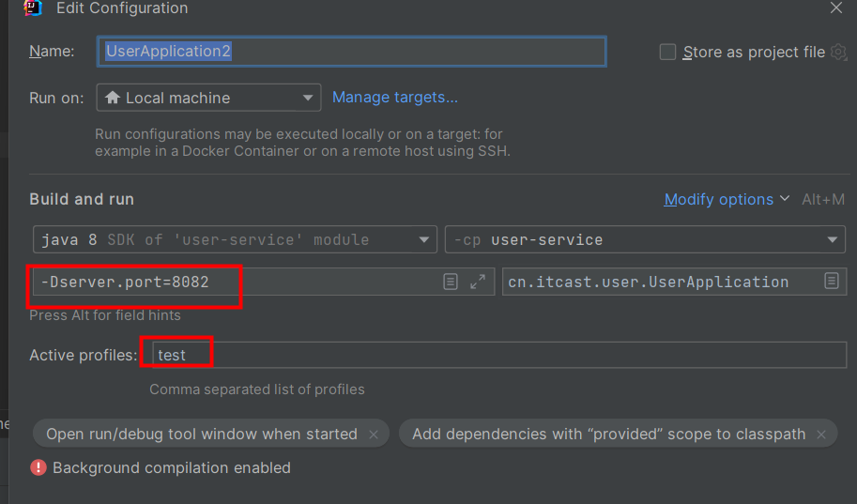Remove the Add dependencies with provided scope option

pyautogui.click(x=821, y=435)
